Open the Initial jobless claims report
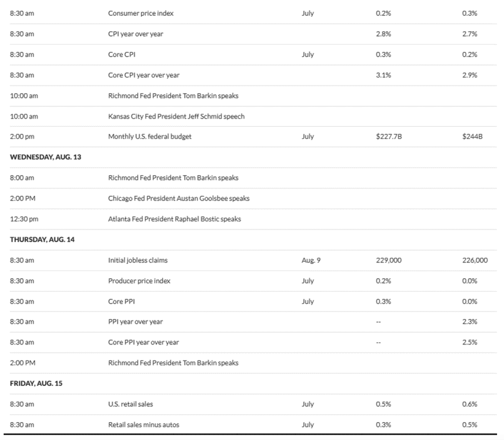This screenshot has width=504, height=440. (x=138, y=260)
